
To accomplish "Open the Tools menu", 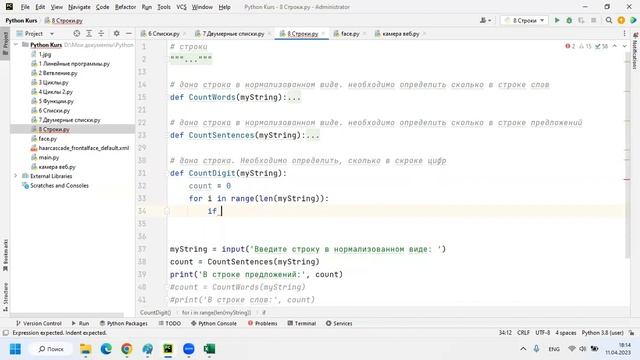I will [164, 7].
